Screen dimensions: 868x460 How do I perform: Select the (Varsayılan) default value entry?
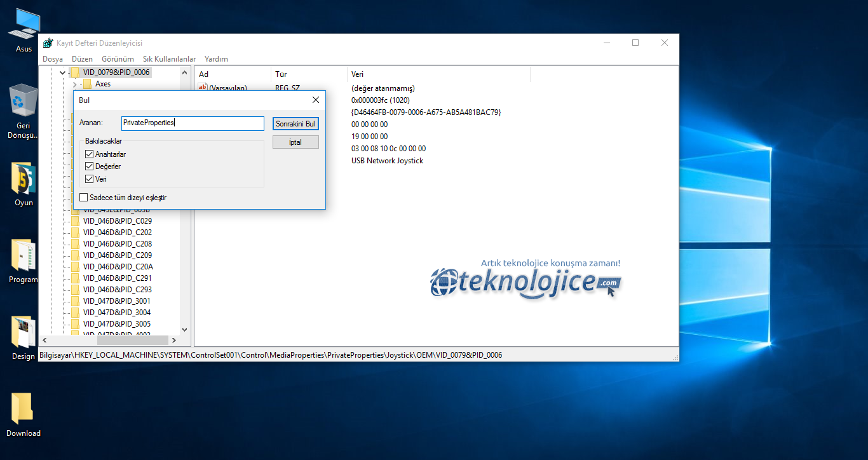pos(228,88)
